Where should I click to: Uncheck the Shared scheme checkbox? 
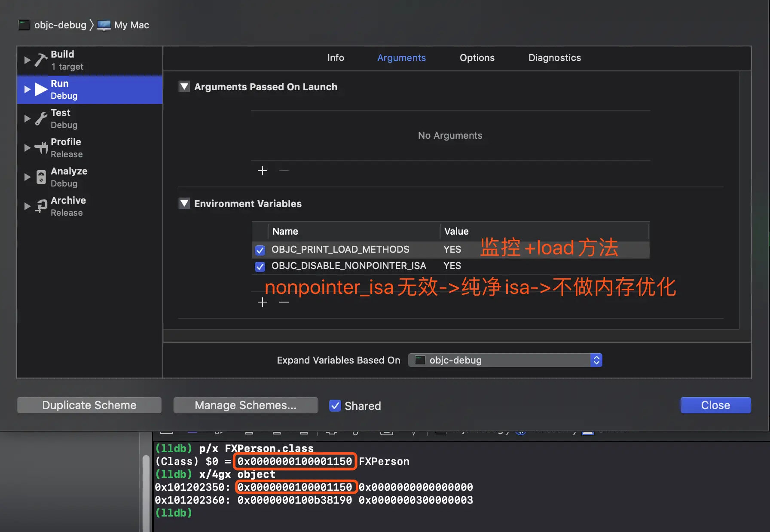click(335, 406)
